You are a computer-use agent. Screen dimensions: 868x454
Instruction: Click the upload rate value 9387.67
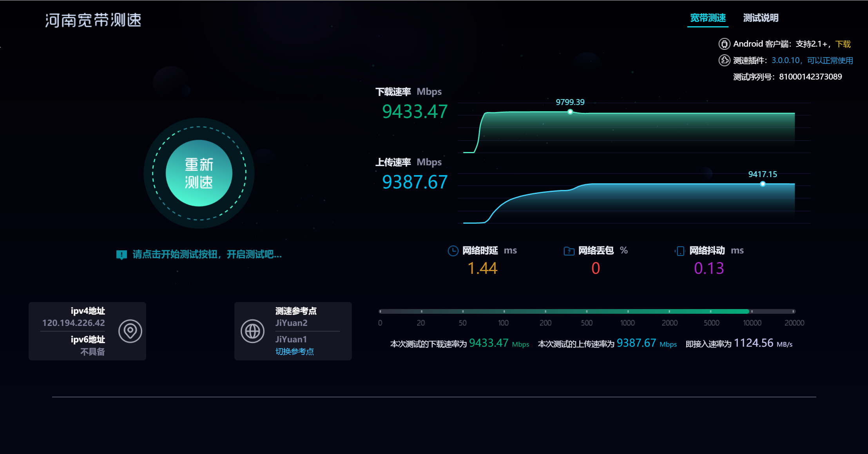coord(415,182)
